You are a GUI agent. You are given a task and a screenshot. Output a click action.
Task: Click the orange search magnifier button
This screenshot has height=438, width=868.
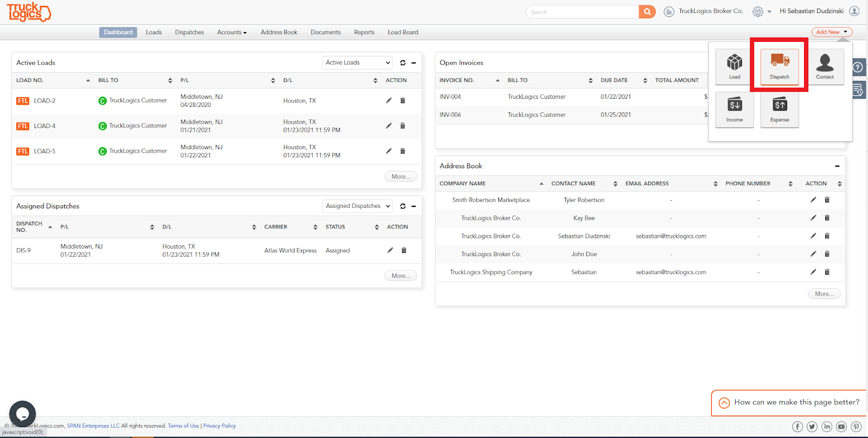click(647, 11)
